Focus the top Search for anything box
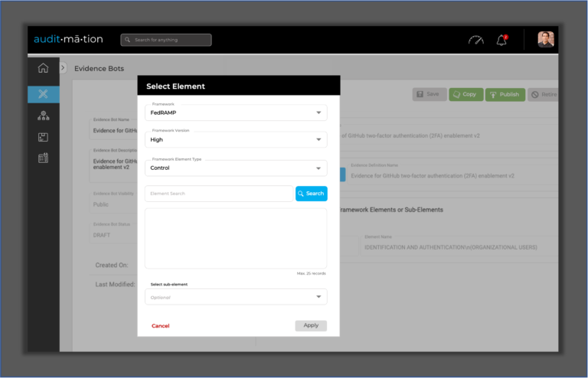 pos(166,40)
